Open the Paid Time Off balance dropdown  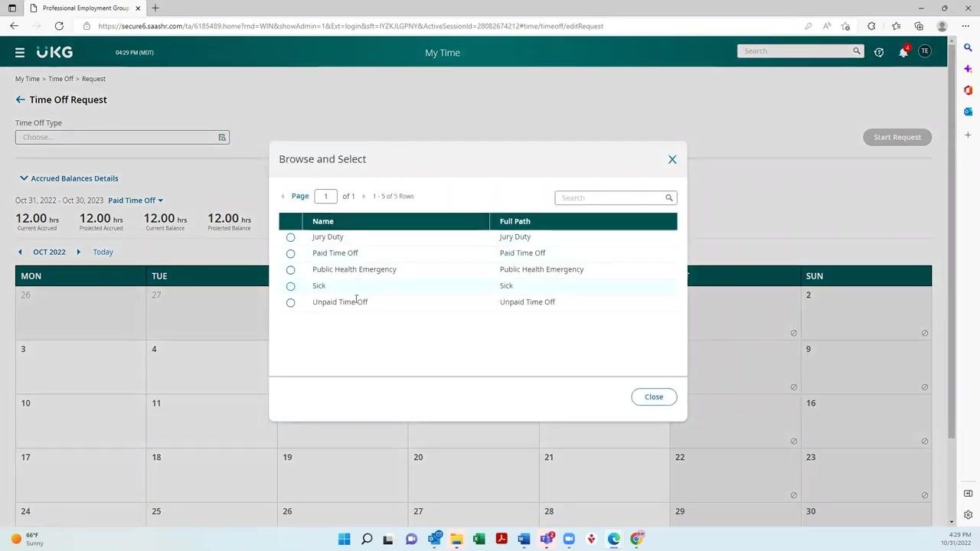tap(136, 201)
